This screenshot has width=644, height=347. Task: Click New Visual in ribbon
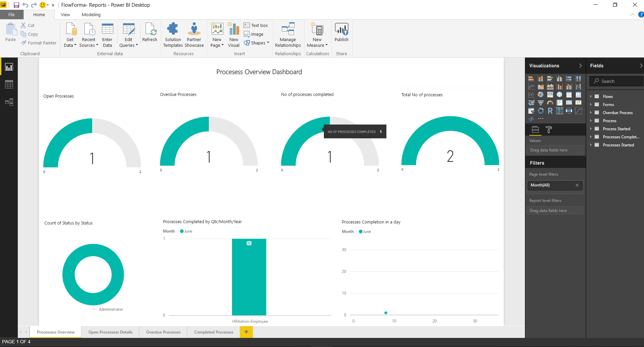click(x=234, y=35)
